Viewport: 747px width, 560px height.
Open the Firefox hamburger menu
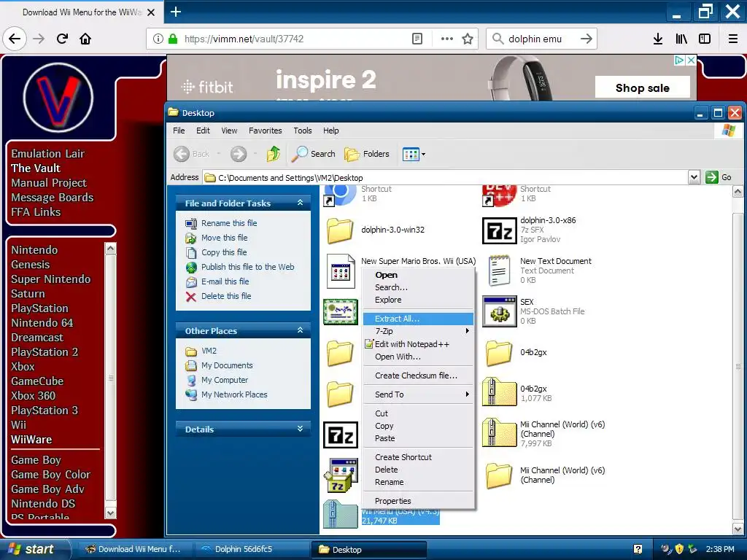pyautogui.click(x=733, y=39)
